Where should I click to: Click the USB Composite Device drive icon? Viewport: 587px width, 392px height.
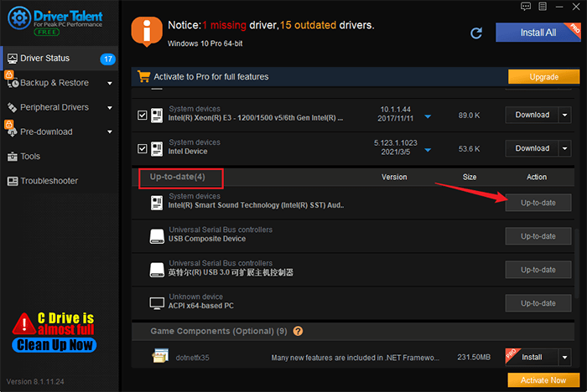click(x=157, y=236)
